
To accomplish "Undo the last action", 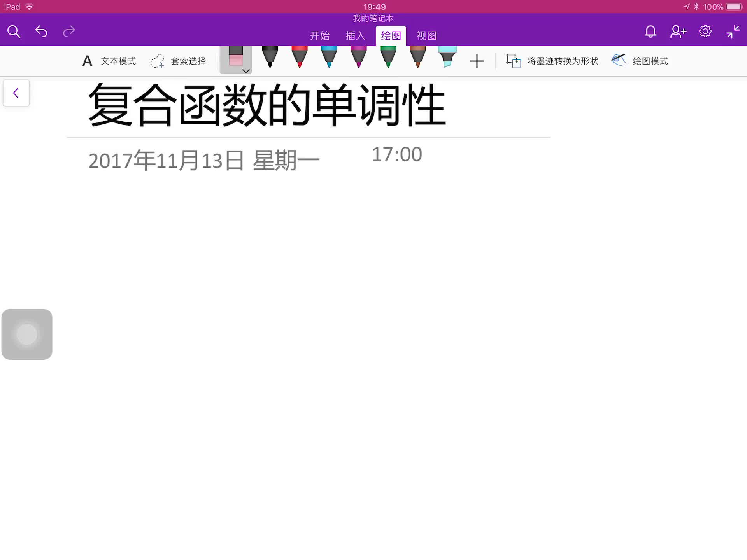I will [41, 31].
